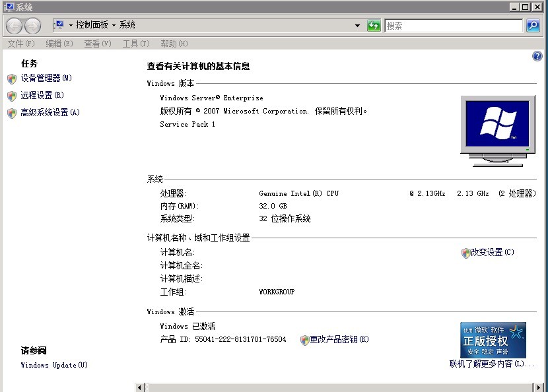Image resolution: width=548 pixels, height=392 pixels.
Task: Click the 系统 breadcrumb segment
Action: click(127, 24)
